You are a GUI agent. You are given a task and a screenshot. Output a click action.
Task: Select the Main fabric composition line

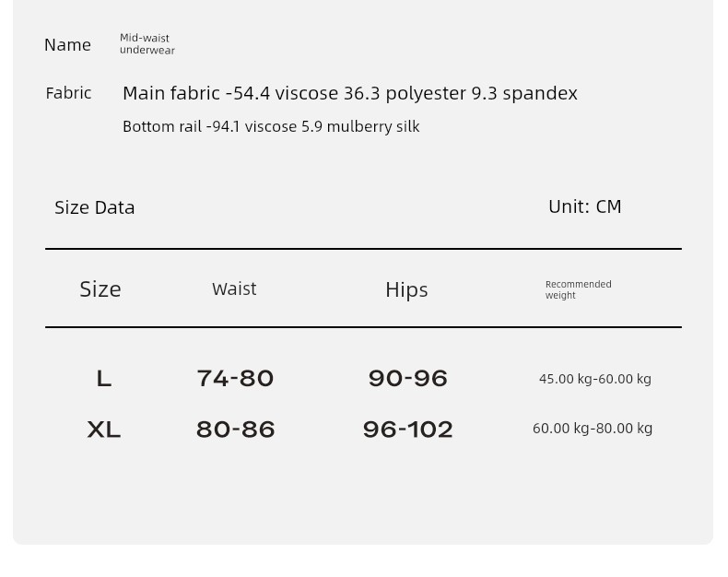(350, 93)
